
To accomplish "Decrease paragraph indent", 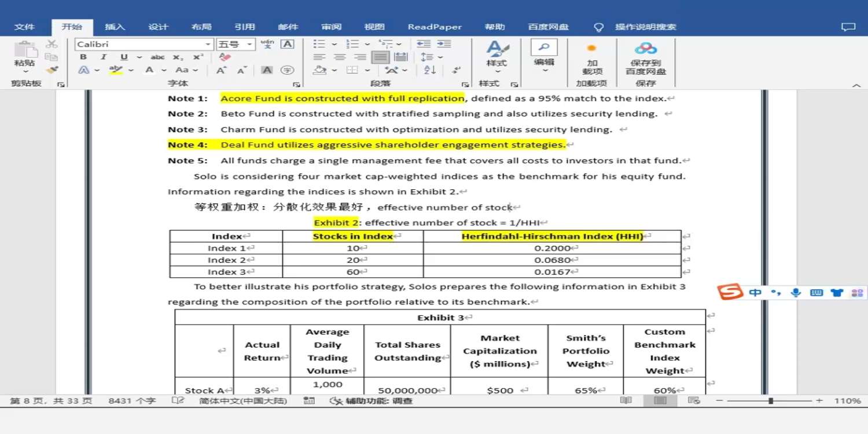I will (424, 44).
